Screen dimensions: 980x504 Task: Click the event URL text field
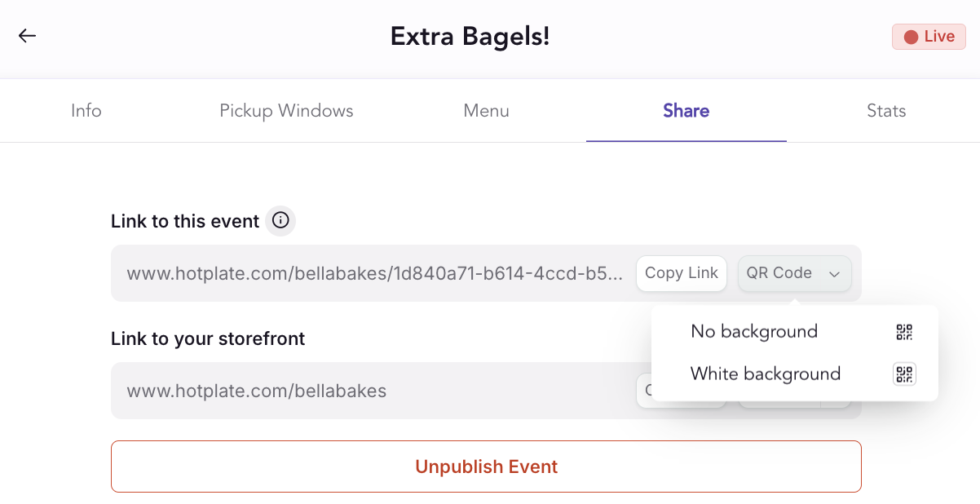coord(375,273)
